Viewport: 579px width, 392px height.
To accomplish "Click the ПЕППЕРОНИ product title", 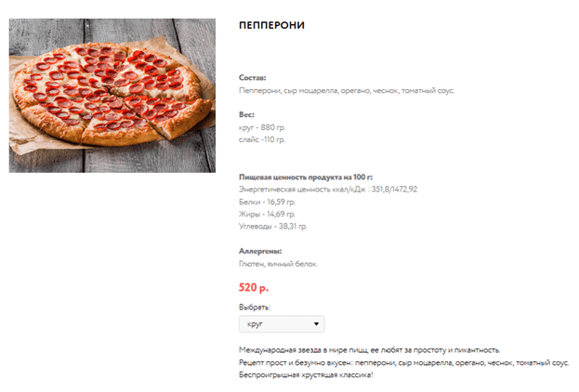I will (x=271, y=25).
